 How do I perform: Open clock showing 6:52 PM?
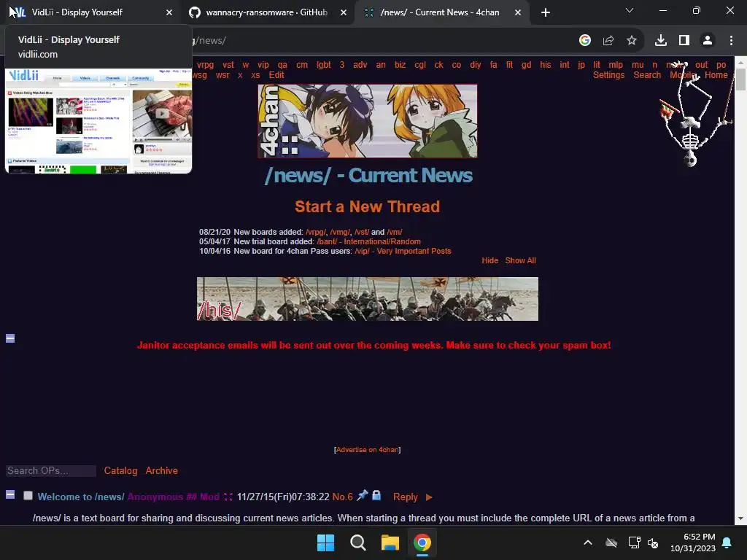point(693,542)
